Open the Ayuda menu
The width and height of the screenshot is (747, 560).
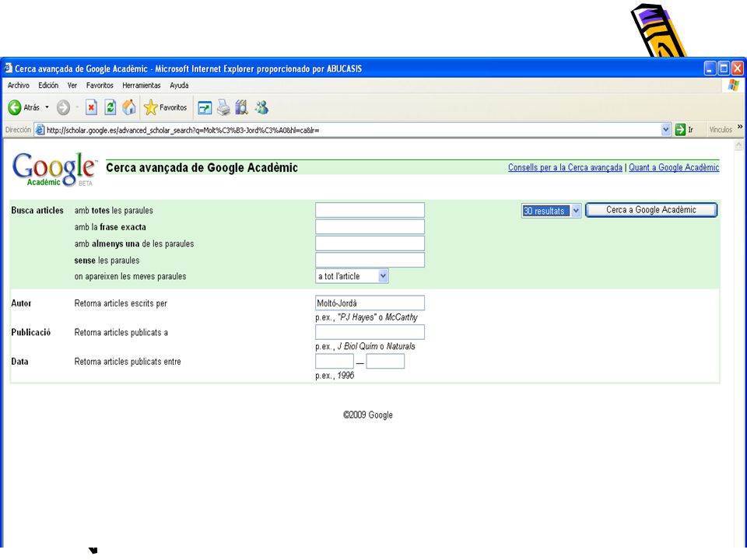pyautogui.click(x=179, y=86)
